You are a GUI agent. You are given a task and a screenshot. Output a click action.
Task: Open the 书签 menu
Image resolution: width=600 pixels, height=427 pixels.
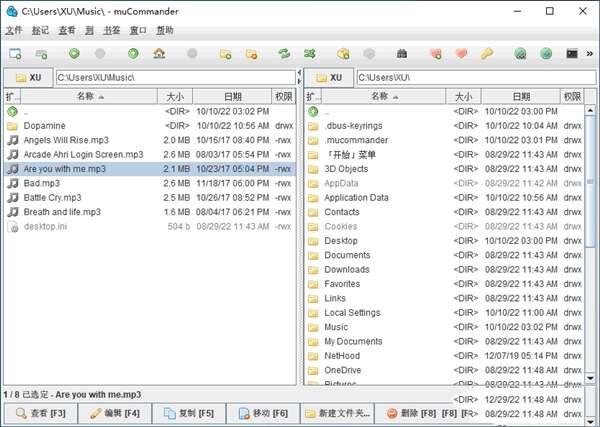tap(111, 30)
